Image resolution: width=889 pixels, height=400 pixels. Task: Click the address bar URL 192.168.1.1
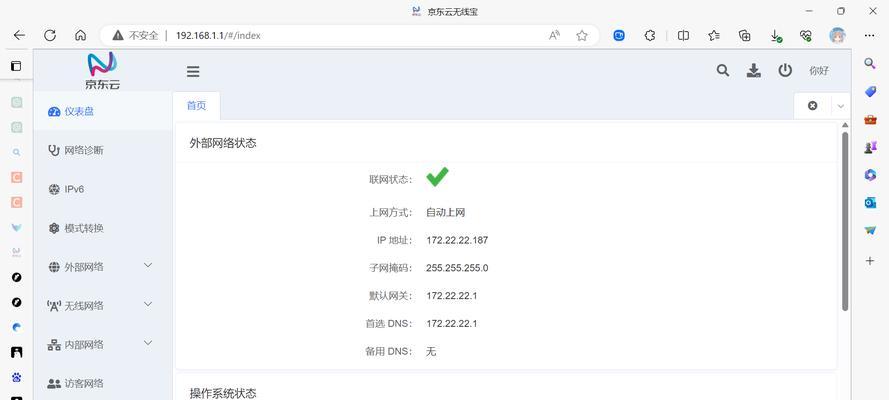tap(218, 35)
